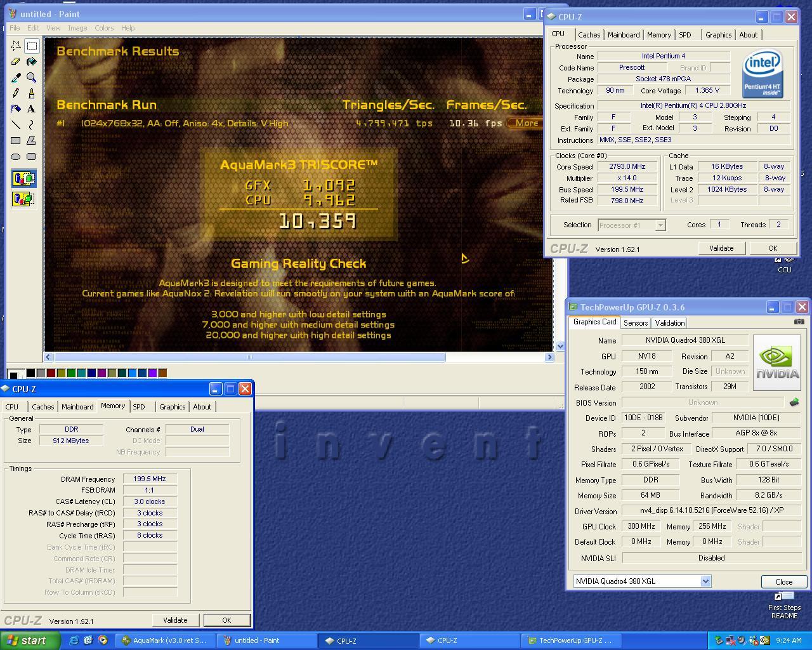Click the 9:24 AM system clock
This screenshot has width=812, height=650.
coord(789,640)
